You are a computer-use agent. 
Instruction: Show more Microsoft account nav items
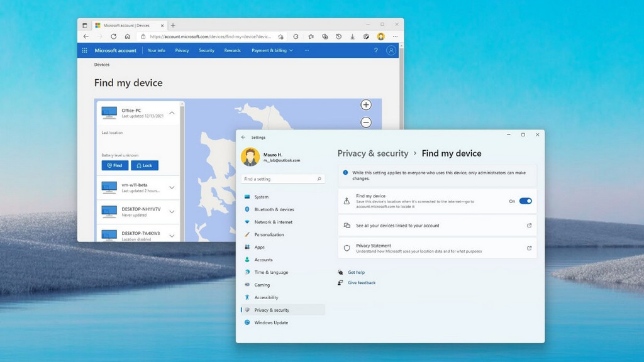[306, 50]
